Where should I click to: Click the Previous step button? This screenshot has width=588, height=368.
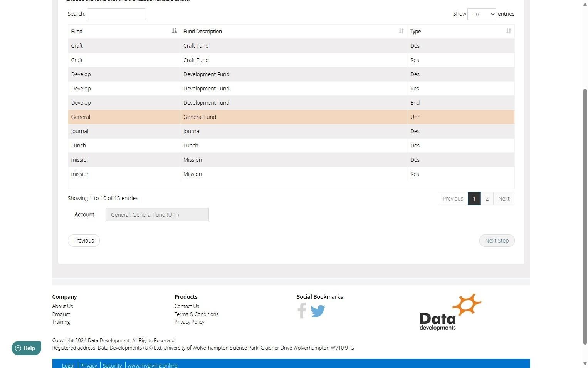click(84, 241)
